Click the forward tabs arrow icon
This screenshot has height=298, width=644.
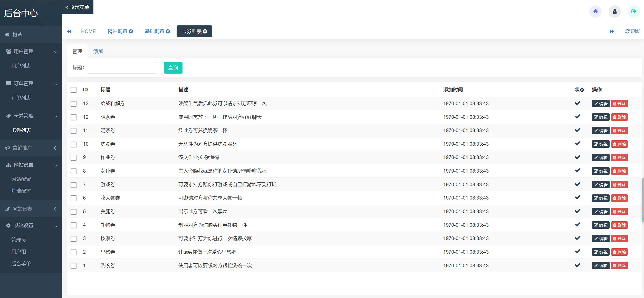(x=612, y=31)
